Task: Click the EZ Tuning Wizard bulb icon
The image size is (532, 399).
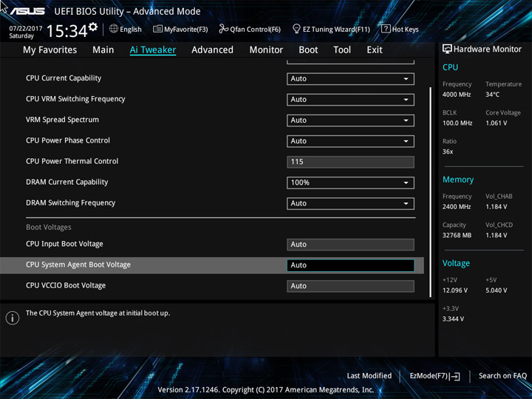Action: 296,29
